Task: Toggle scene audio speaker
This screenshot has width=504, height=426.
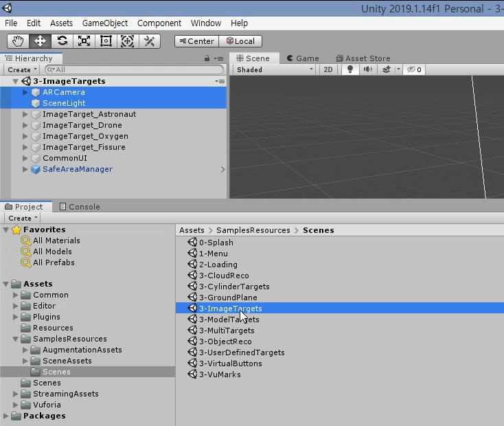Action: [x=368, y=69]
